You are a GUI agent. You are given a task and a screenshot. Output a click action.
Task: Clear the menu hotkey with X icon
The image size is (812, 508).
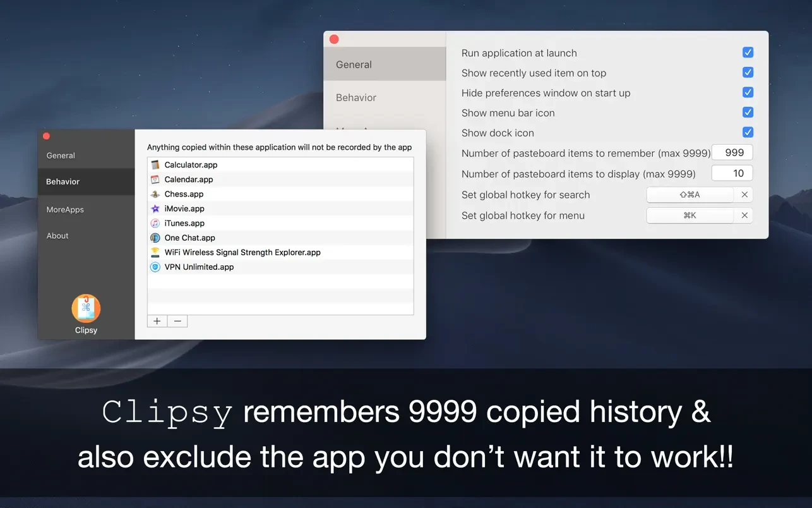[744, 215]
